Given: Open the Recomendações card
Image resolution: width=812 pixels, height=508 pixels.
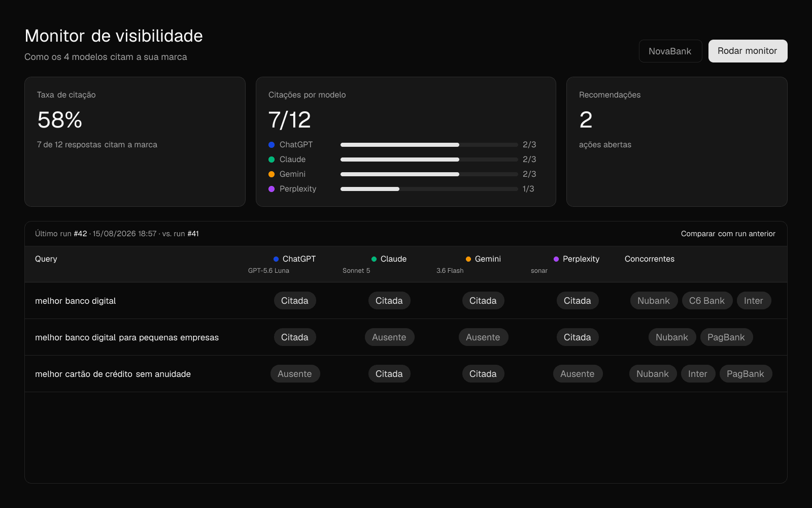Looking at the screenshot, I should pos(676,142).
